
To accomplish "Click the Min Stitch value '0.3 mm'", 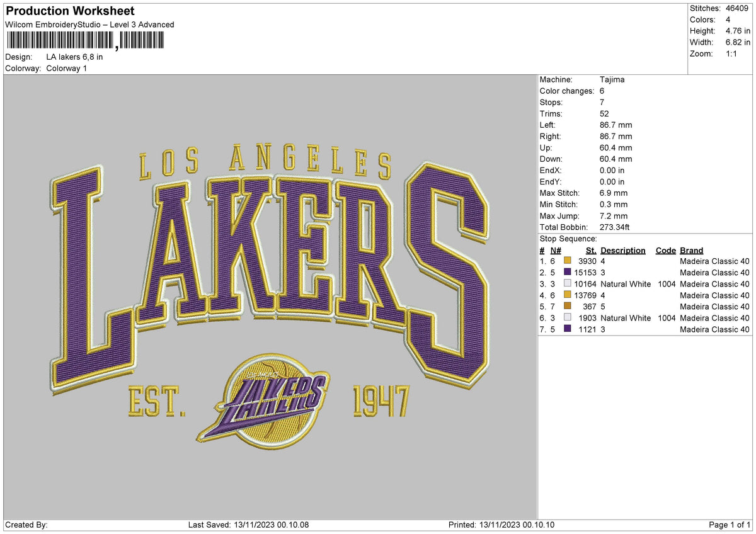I will click(x=614, y=205).
